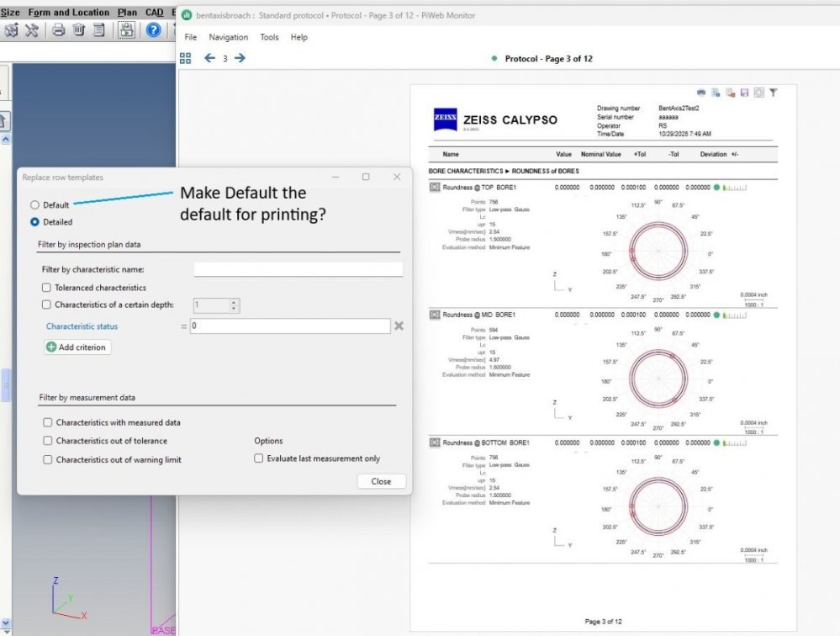Add a criterion to the filter
The image size is (840, 636).
coord(77,347)
